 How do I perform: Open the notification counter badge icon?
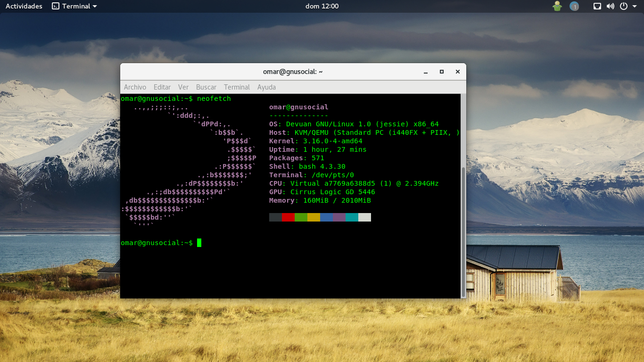(x=574, y=6)
